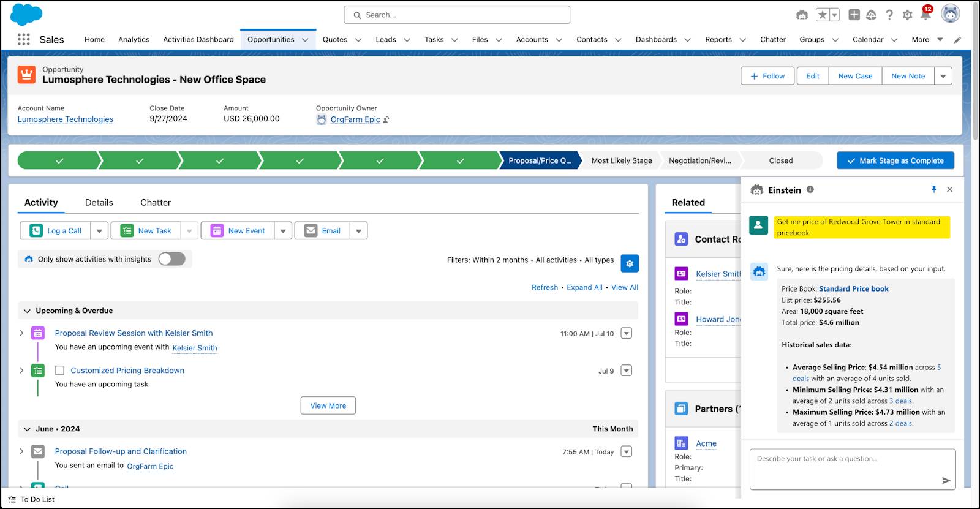Open the notifications bell icon
The width and height of the screenshot is (980, 509).
pos(925,15)
